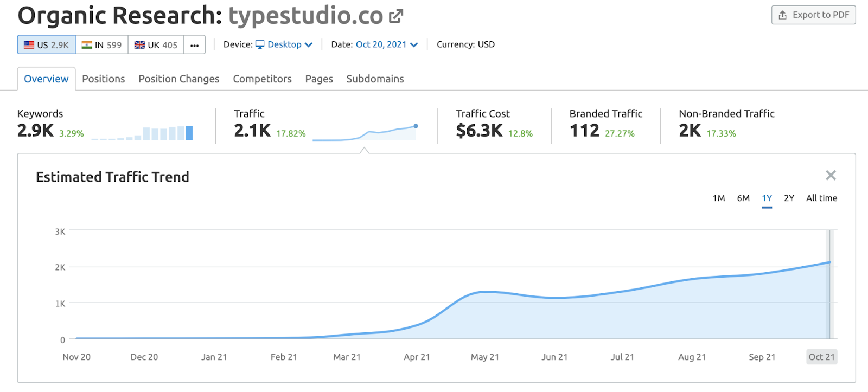Select the US 2.9K database flag
The width and height of the screenshot is (868, 392).
(x=46, y=45)
